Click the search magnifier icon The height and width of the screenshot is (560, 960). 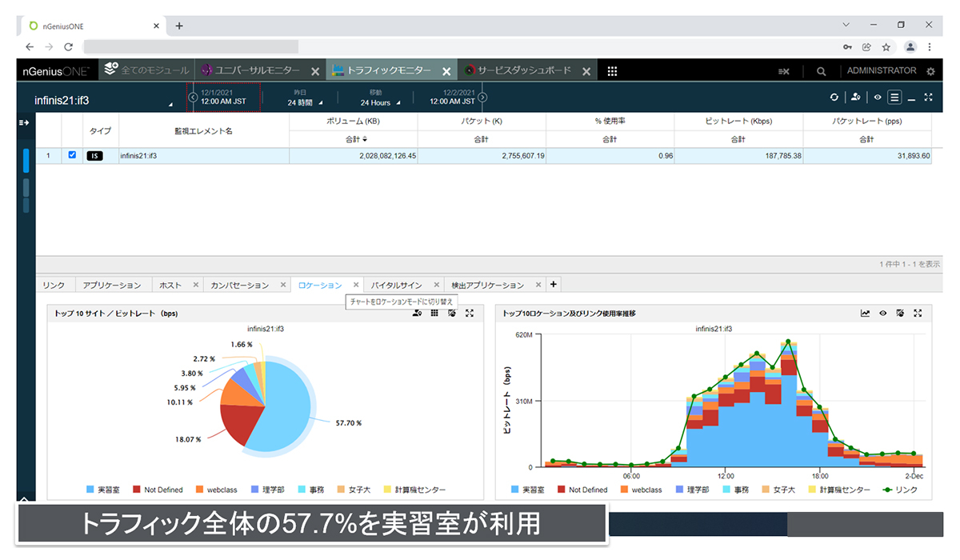821,71
